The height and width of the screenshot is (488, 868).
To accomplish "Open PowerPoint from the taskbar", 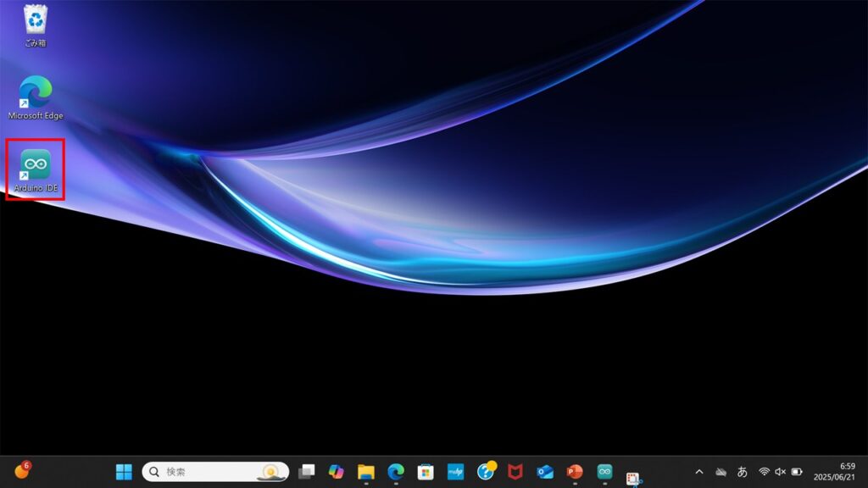I will (x=575, y=471).
